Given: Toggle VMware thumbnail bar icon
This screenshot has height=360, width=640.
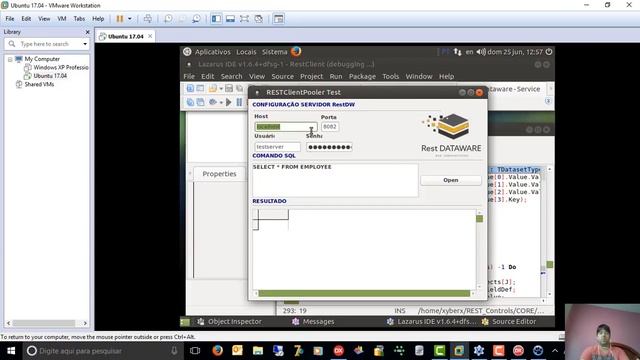Looking at the screenshot, I should coord(230,19).
